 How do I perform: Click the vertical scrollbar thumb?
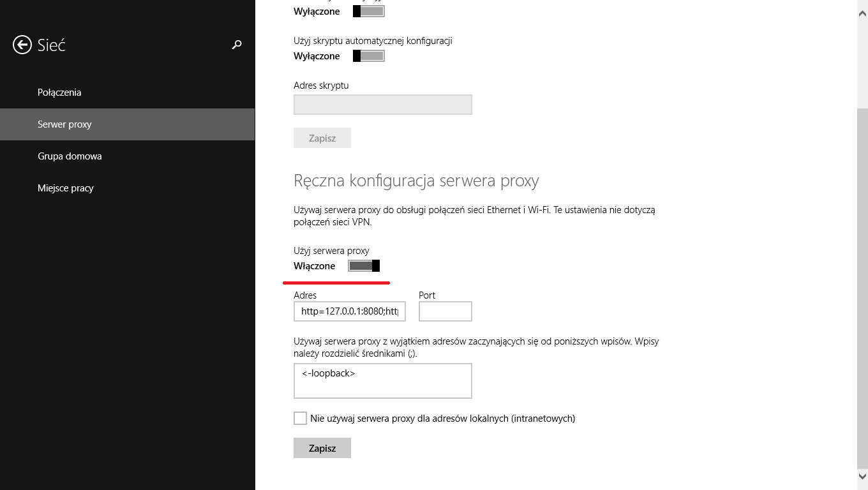[862, 287]
